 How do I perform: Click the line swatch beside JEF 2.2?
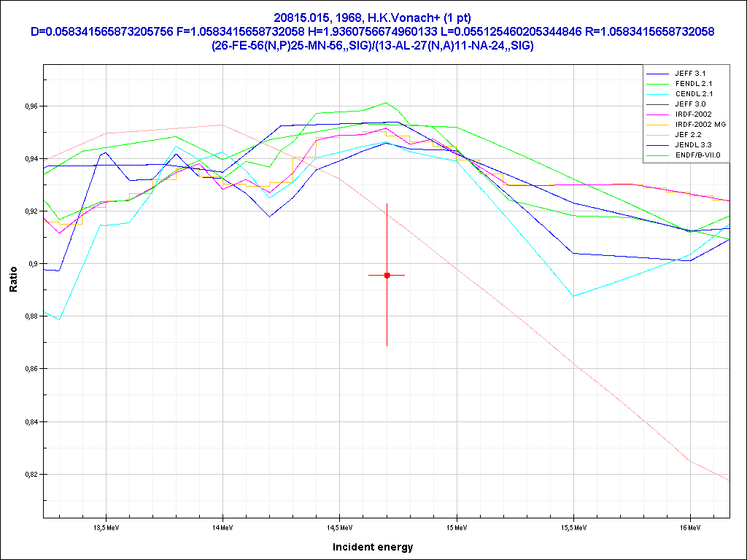(x=657, y=135)
